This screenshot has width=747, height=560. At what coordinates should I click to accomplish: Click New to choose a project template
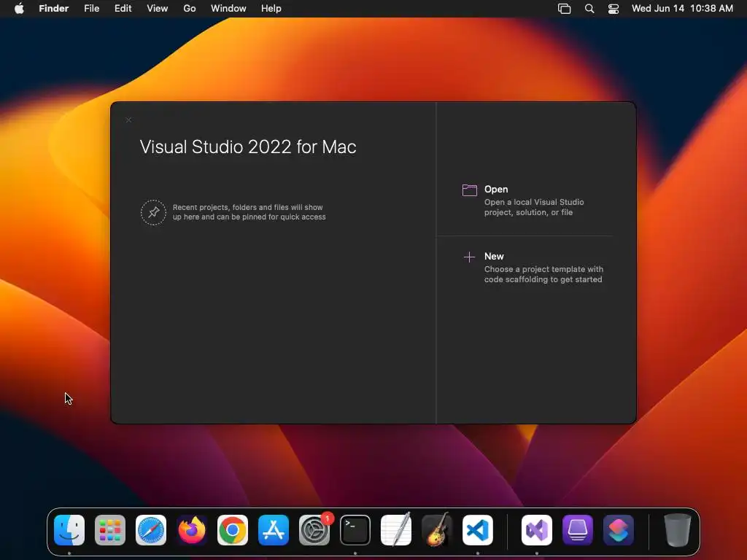[494, 256]
